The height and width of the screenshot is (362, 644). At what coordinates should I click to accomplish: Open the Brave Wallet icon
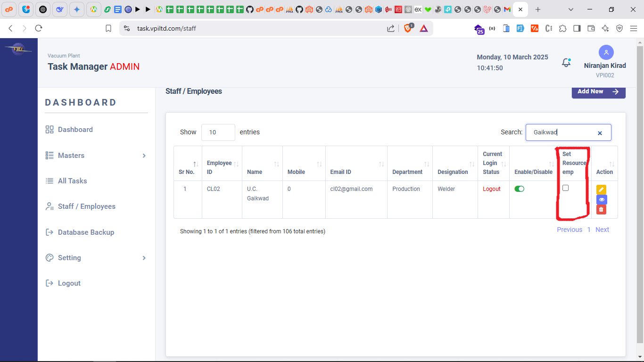click(591, 28)
